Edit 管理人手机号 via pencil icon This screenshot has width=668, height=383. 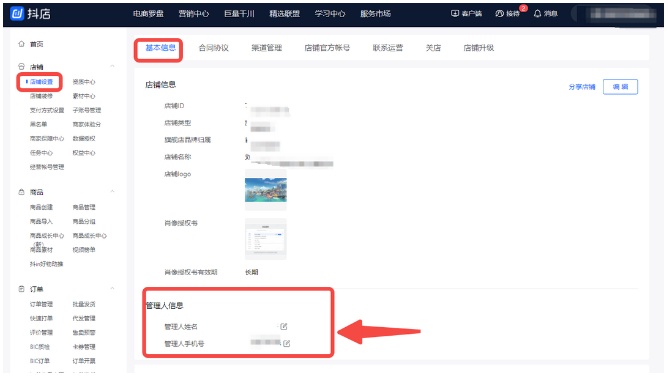[x=287, y=343]
